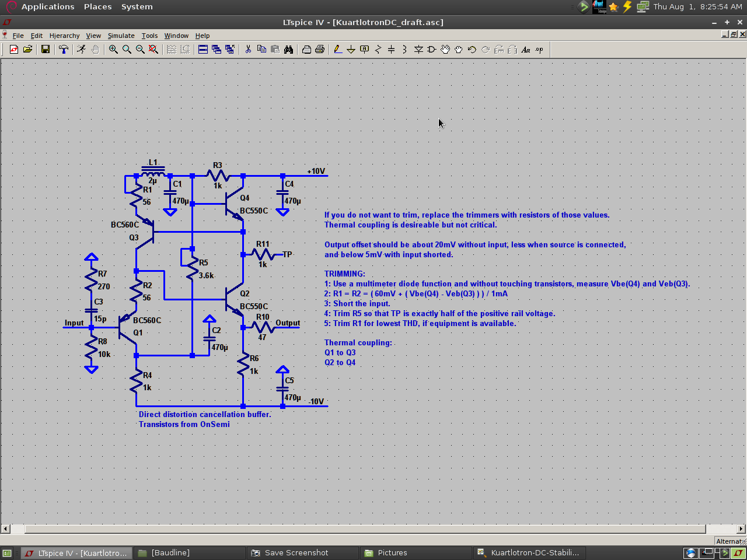Select the Cut scissors tool
The width and height of the screenshot is (747, 560).
coord(248,50)
